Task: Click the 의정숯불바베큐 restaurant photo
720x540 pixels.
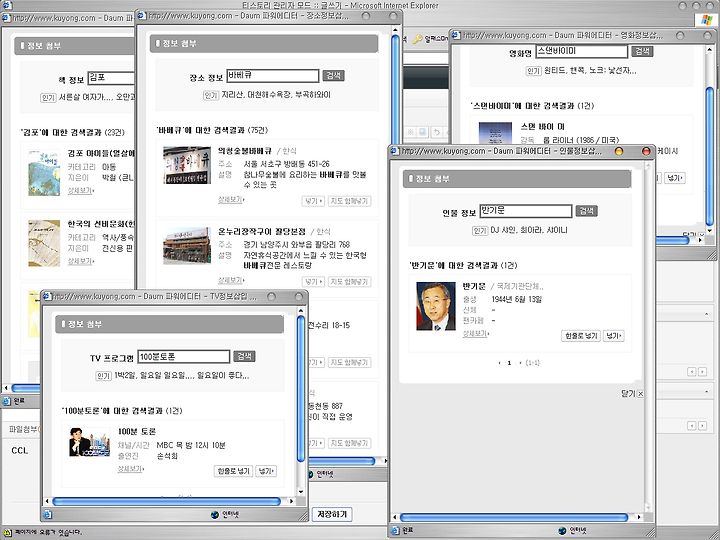Action: tap(187, 165)
